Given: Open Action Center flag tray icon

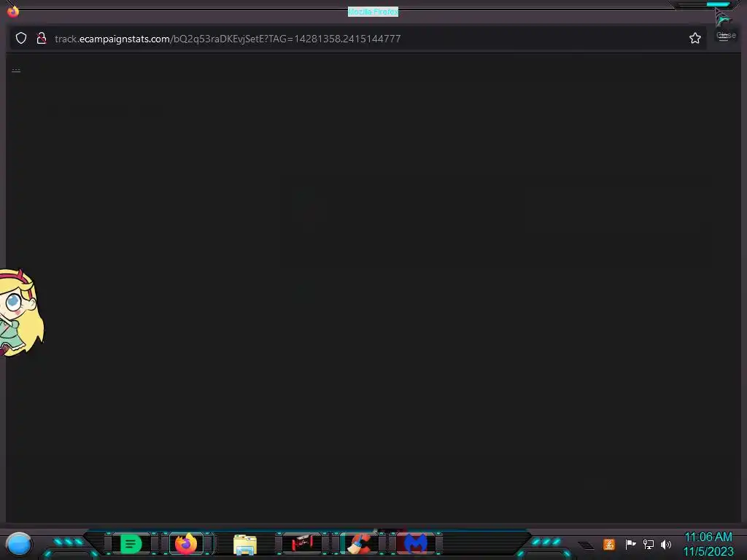Looking at the screenshot, I should 630,544.
